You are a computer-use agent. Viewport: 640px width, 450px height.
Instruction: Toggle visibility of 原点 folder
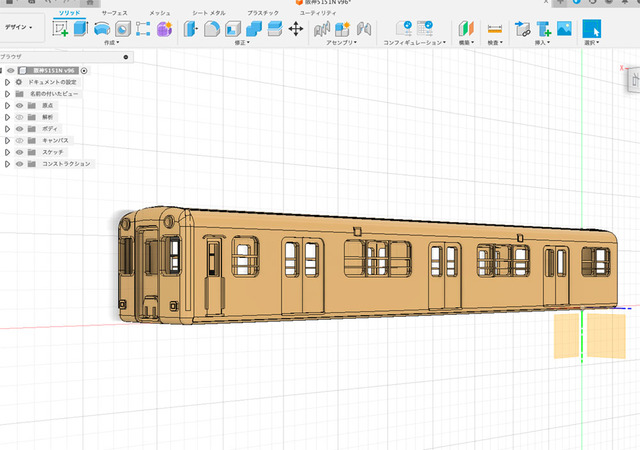(x=19, y=105)
